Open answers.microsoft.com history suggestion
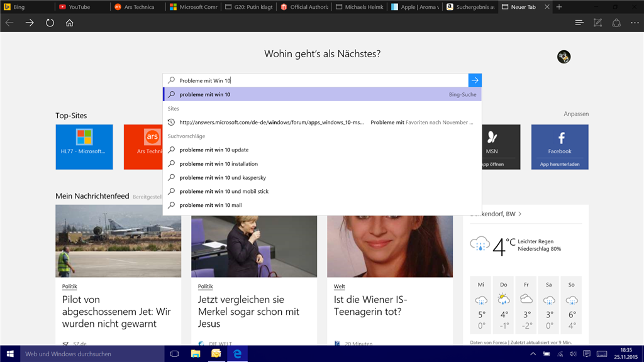The height and width of the screenshot is (362, 644). click(322, 123)
